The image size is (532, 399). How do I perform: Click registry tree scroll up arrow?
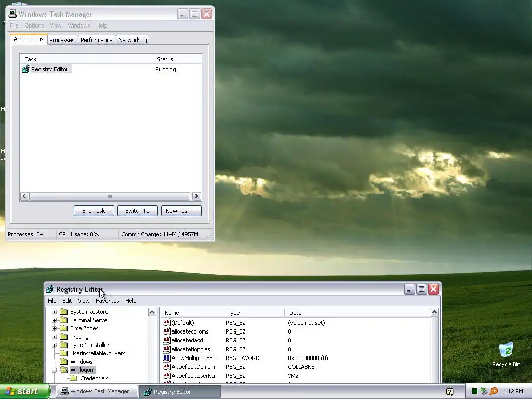click(x=152, y=312)
